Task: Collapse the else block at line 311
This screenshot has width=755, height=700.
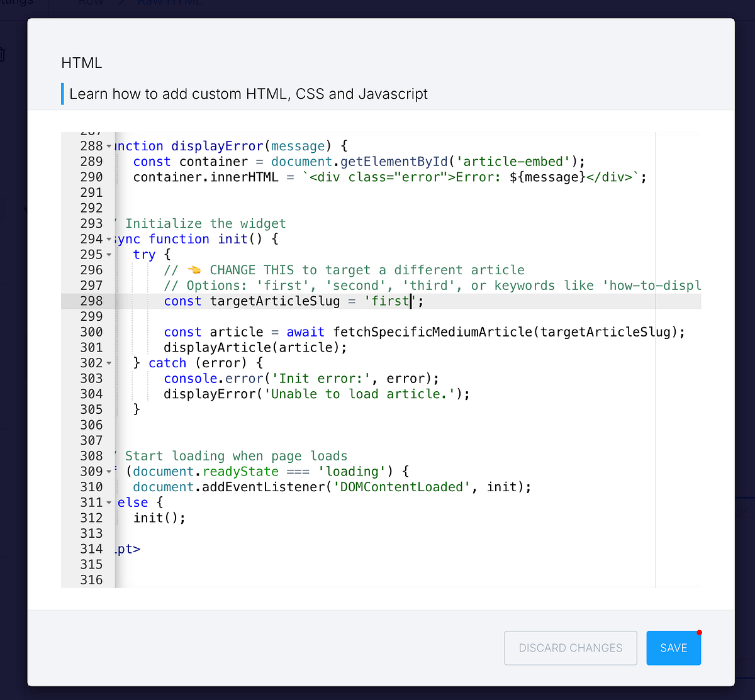Action: coord(108,502)
